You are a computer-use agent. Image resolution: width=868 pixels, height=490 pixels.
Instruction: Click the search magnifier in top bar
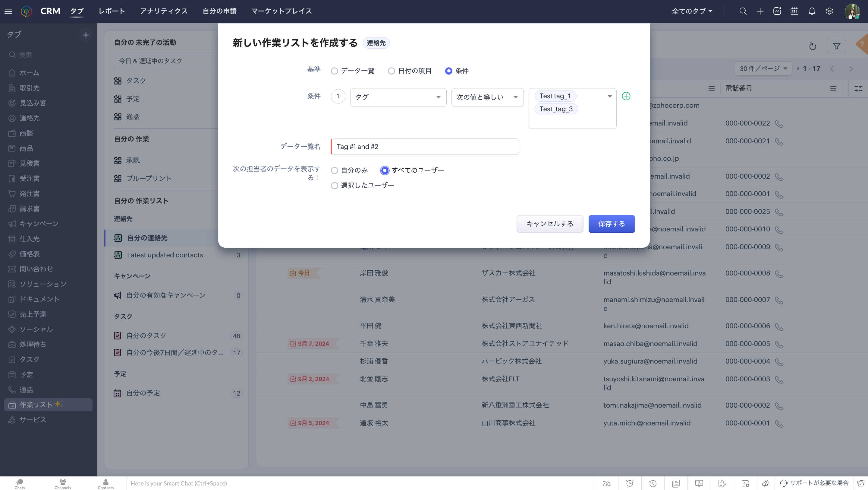[743, 11]
